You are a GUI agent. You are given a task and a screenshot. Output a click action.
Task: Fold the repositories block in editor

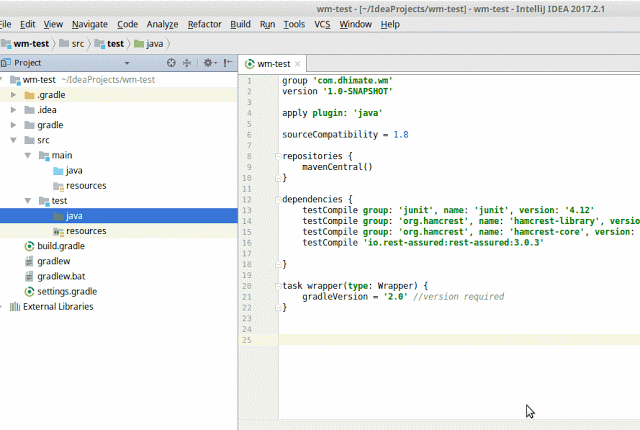pyautogui.click(x=278, y=156)
